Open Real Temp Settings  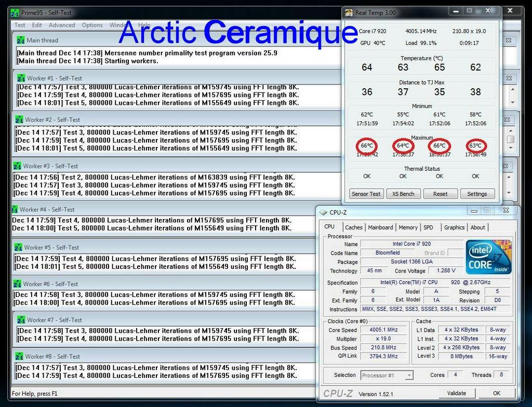(x=477, y=194)
